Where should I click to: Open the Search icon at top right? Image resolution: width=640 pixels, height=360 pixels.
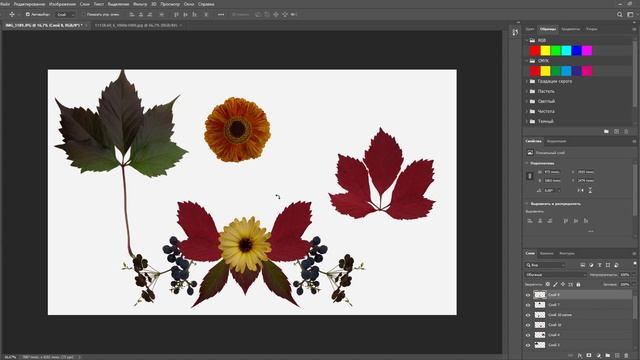click(x=620, y=14)
